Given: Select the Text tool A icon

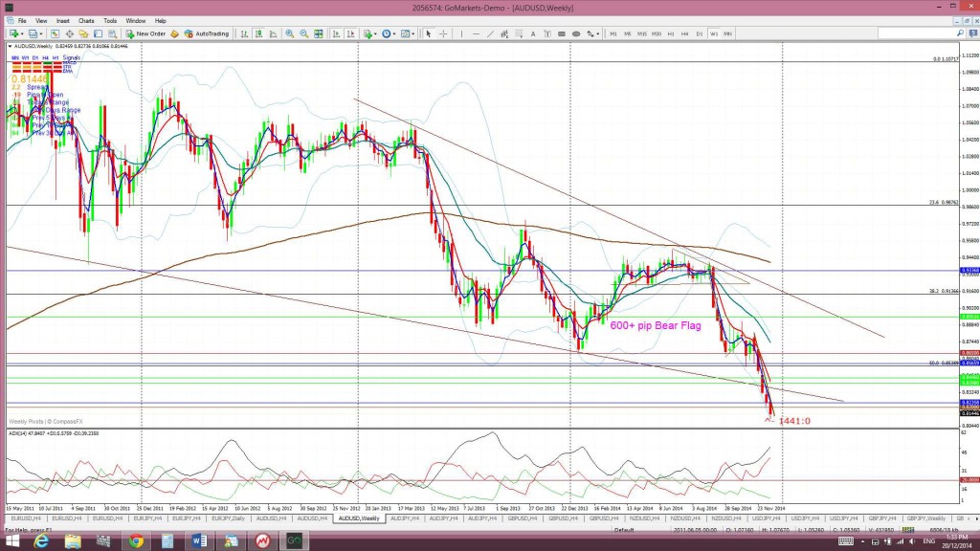Looking at the screenshot, I should coord(533,33).
